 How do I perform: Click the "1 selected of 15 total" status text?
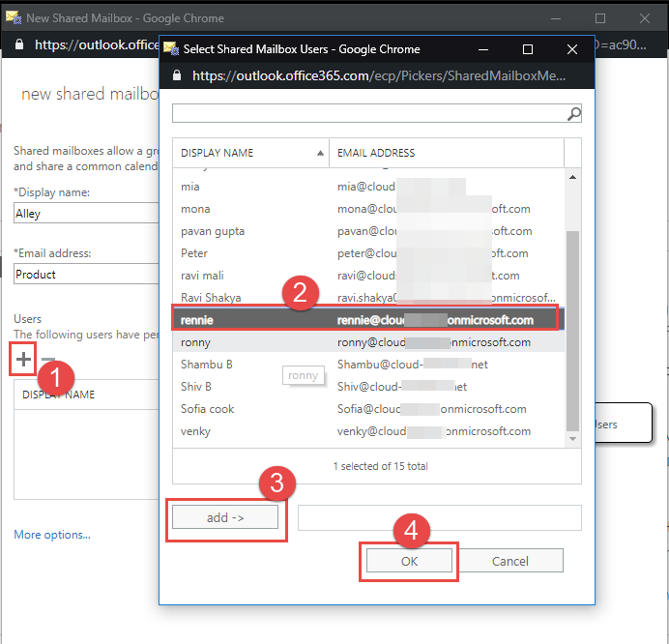click(x=380, y=466)
